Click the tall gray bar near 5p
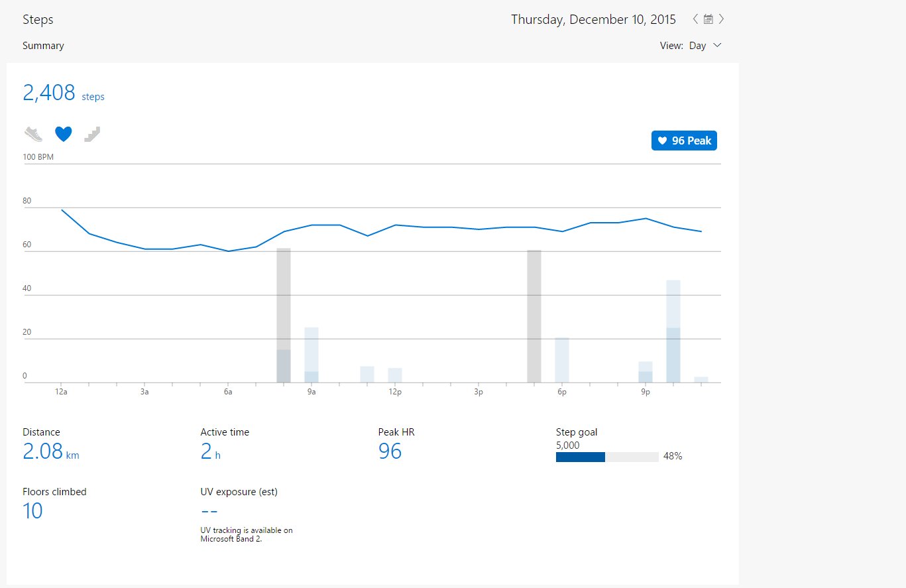The height and width of the screenshot is (588, 906). (x=534, y=316)
